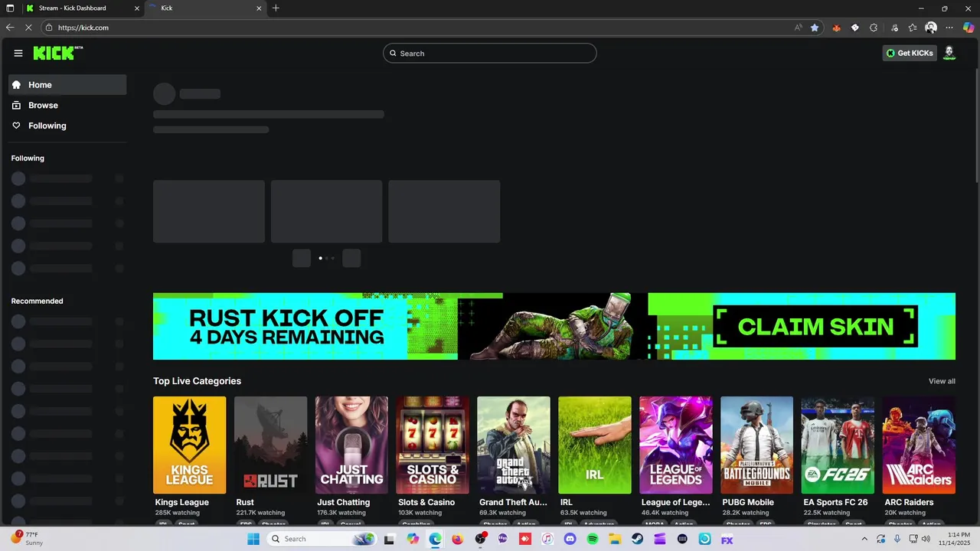980x551 pixels.
Task: Open the EA Sports FC 26 thumbnail
Action: (x=838, y=445)
